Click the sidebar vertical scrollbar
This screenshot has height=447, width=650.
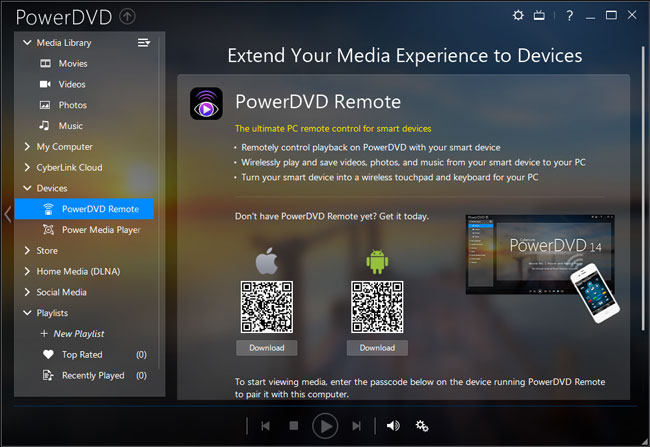pyautogui.click(x=159, y=203)
